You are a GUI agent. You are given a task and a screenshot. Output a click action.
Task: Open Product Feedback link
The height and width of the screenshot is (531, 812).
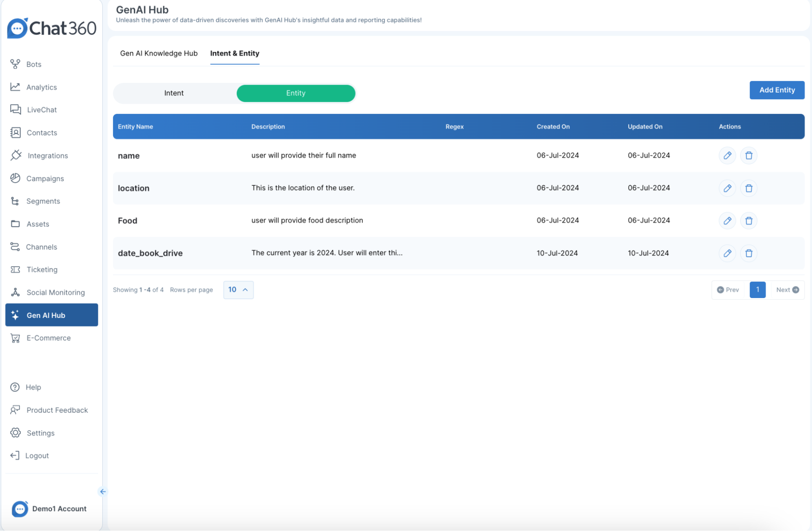click(57, 410)
